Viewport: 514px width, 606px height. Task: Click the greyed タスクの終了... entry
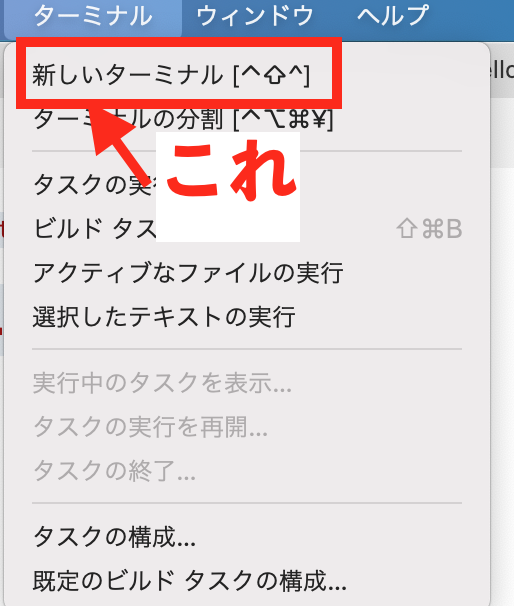point(247,471)
